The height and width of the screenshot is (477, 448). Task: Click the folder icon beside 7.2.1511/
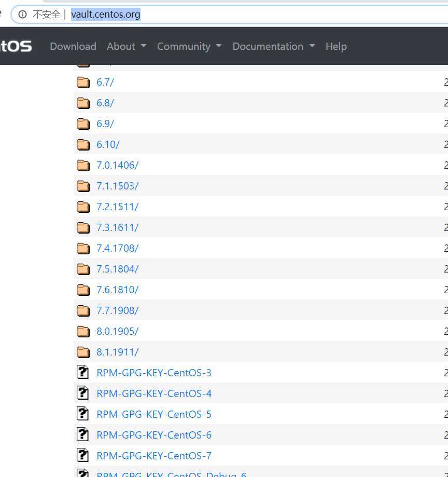tap(83, 207)
